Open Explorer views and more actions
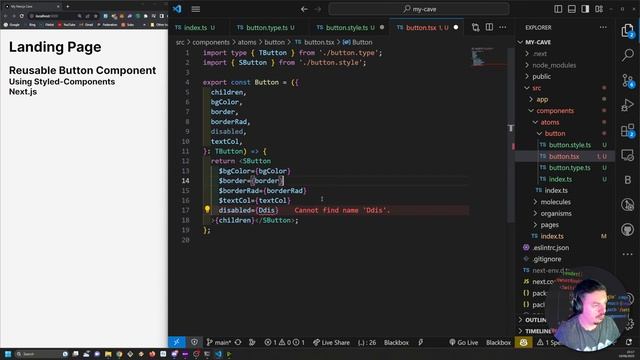640x360 pixels. tap(603, 27)
